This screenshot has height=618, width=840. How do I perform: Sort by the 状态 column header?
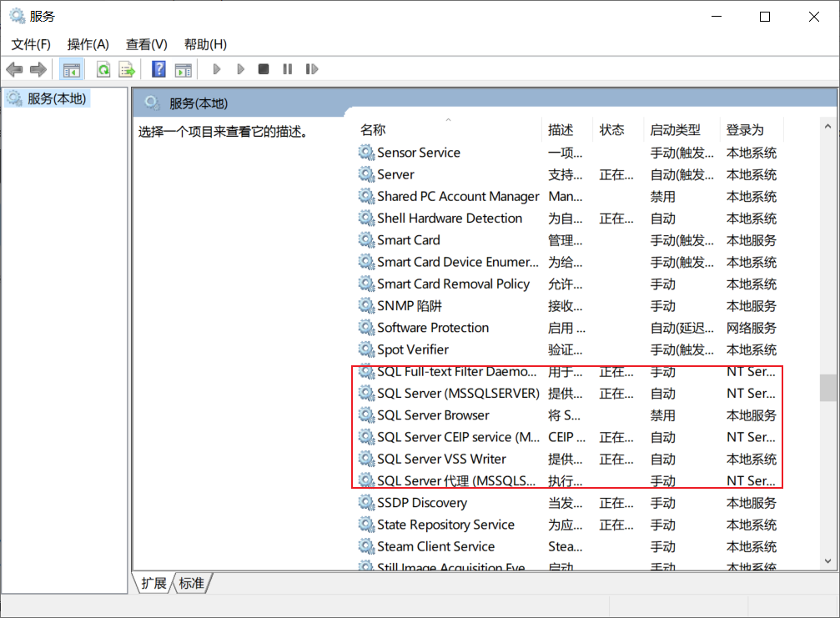coord(617,130)
